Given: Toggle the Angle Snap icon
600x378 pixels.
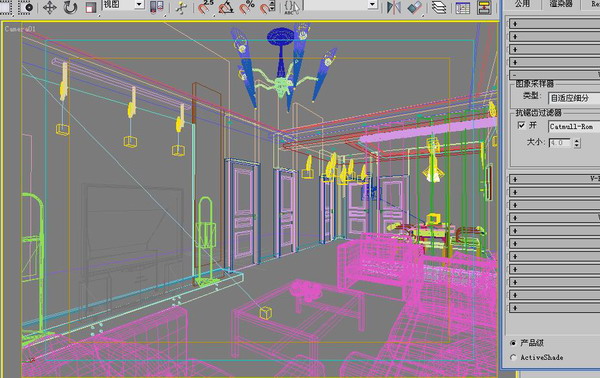Looking at the screenshot, I should coord(226,7).
